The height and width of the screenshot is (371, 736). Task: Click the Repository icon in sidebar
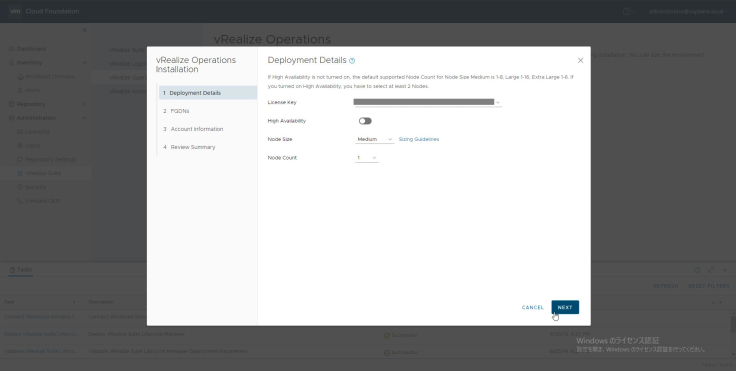point(11,104)
